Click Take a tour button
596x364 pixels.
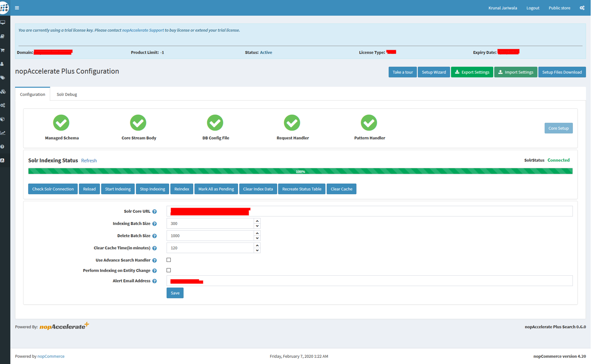(x=403, y=72)
